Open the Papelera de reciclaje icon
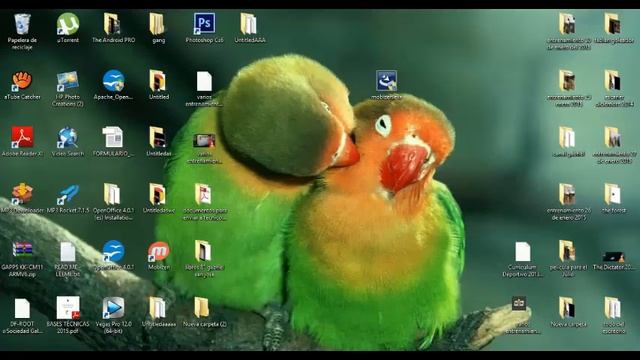The image size is (640, 360). (22, 24)
